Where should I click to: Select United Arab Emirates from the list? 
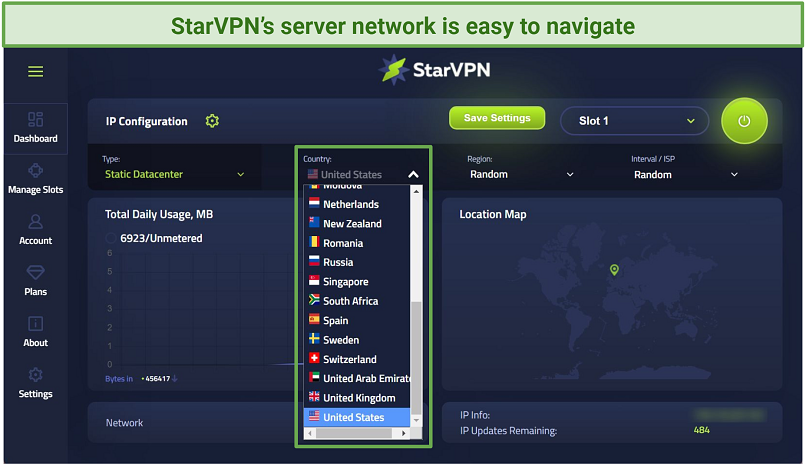(358, 379)
